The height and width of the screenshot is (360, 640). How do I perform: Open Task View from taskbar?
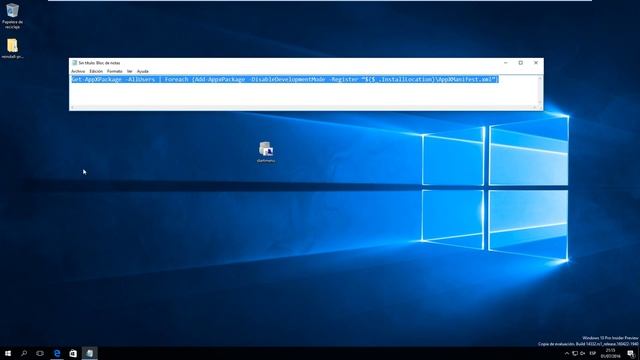click(x=40, y=353)
